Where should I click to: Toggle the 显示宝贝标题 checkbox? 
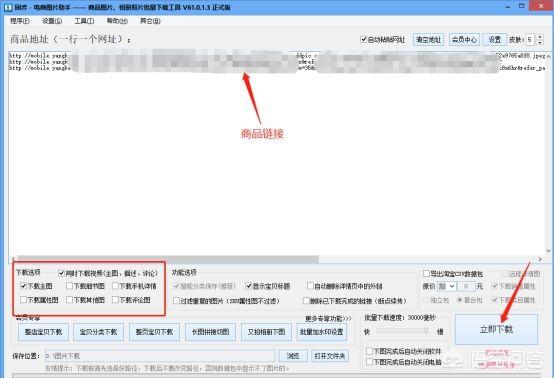point(249,286)
